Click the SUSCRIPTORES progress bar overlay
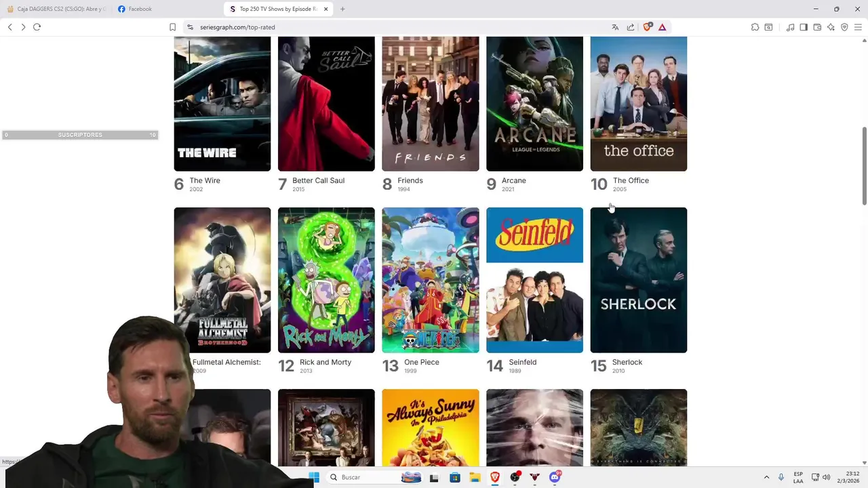868x488 pixels. click(x=80, y=135)
